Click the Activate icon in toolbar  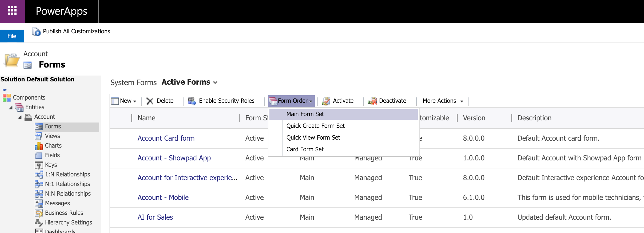(x=326, y=101)
